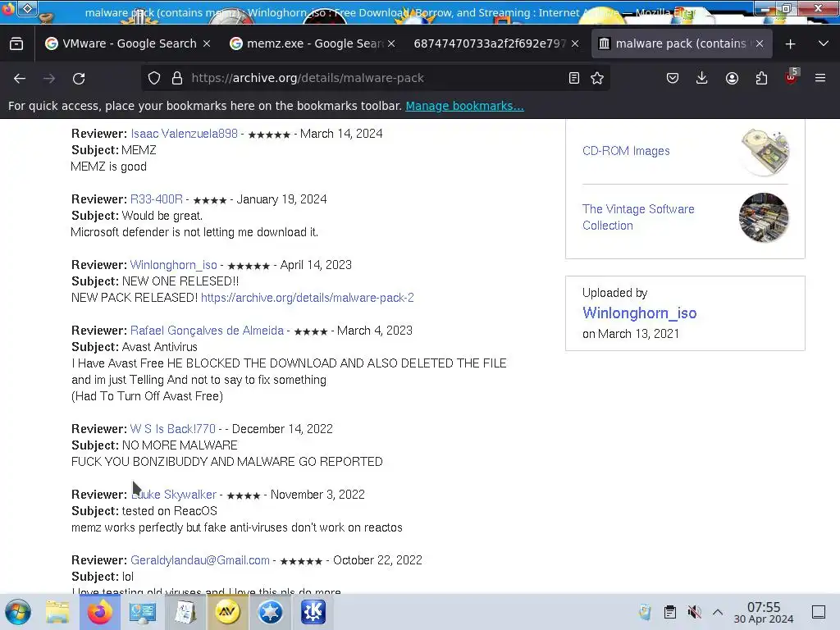Expand hidden system tray icons
840x630 pixels.
718,612
